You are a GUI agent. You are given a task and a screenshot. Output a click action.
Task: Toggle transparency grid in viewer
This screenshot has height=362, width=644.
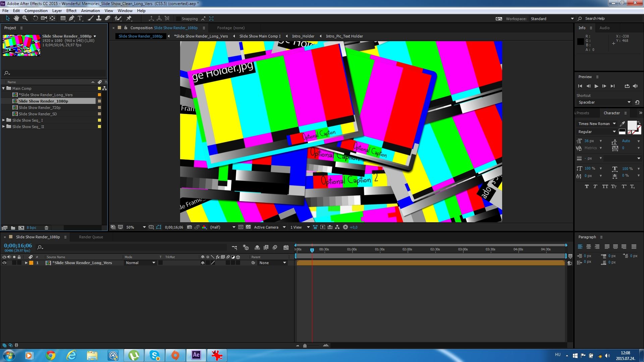pyautogui.click(x=248, y=227)
